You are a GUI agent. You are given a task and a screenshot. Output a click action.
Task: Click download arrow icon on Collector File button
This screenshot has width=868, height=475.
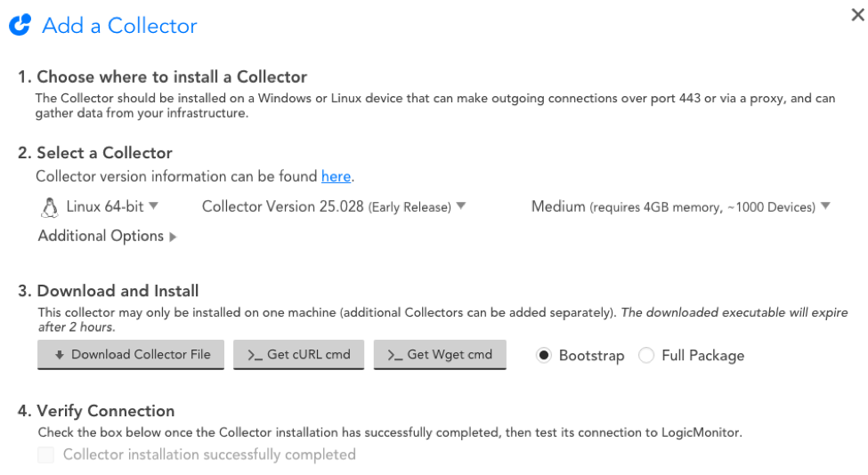click(60, 355)
